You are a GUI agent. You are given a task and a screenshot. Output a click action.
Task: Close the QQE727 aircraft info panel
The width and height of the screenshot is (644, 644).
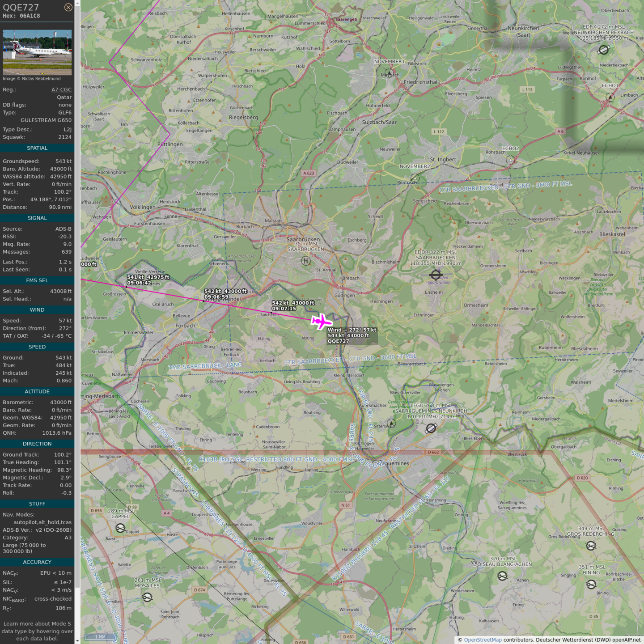68,7
